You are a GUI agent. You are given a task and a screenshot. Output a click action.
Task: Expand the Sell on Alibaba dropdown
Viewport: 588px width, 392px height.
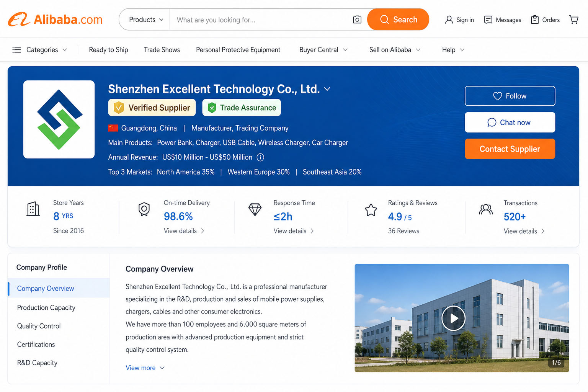point(395,50)
